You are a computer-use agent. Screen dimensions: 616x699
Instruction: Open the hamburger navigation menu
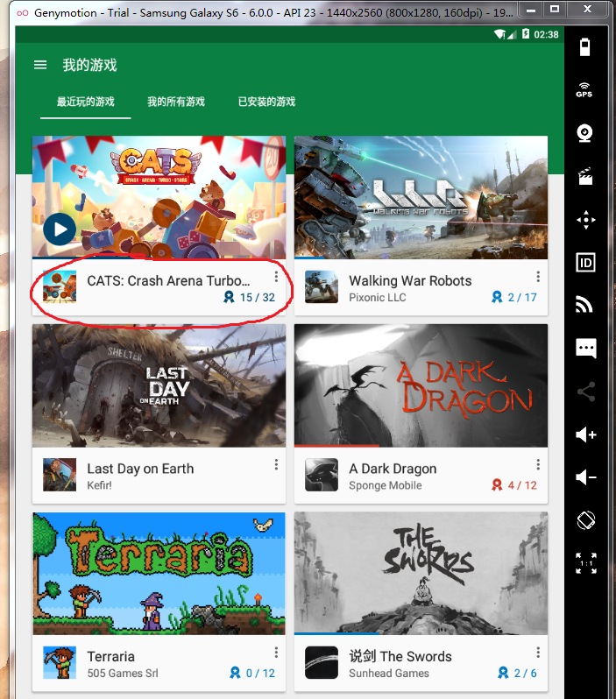point(40,65)
